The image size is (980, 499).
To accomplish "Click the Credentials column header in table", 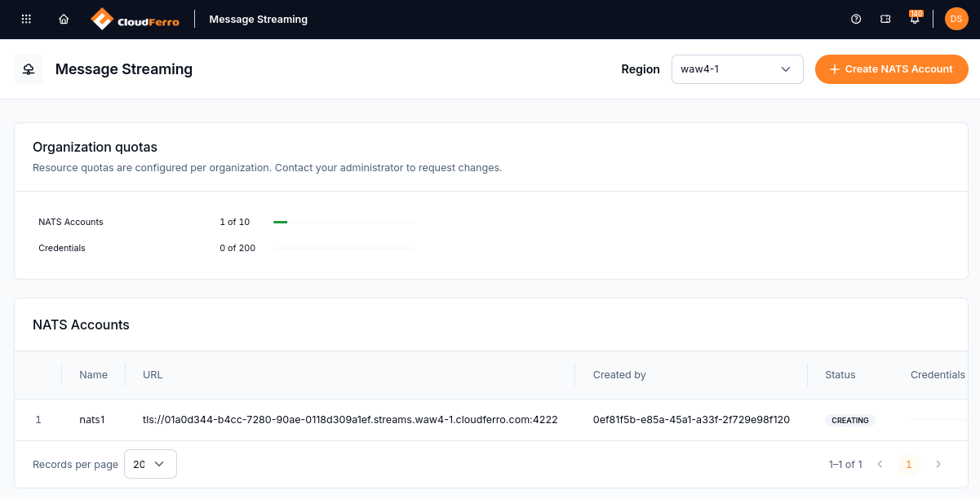I will click(x=938, y=375).
